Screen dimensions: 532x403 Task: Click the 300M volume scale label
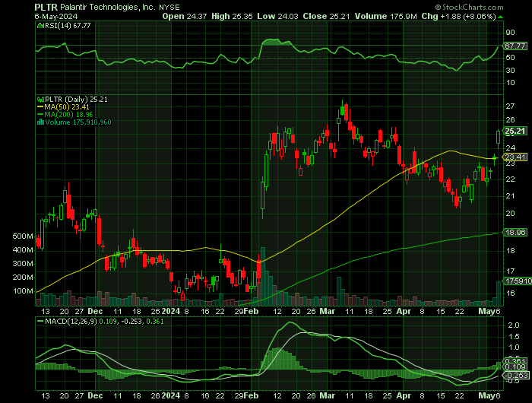pyautogui.click(x=23, y=264)
